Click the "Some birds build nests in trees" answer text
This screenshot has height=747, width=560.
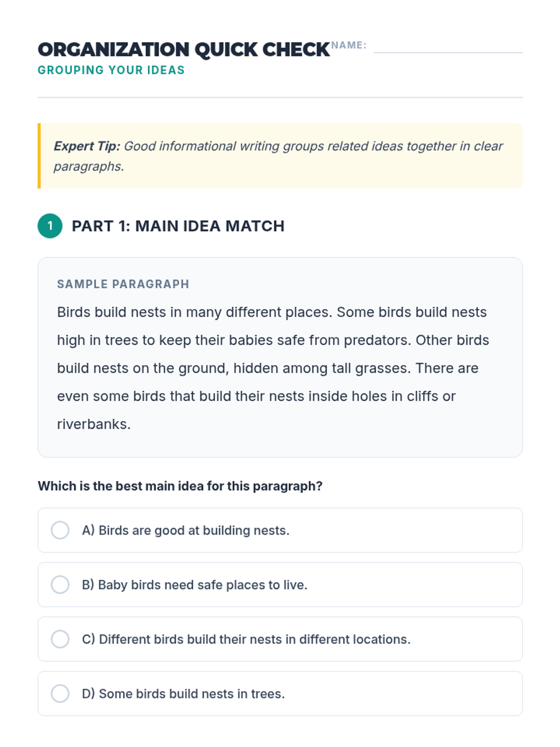tap(183, 694)
